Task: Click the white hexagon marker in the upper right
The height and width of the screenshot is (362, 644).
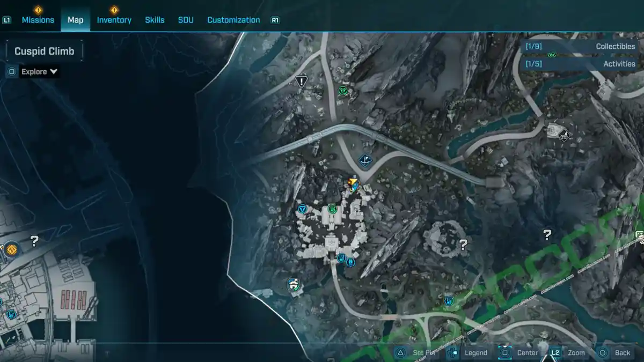Action: coord(563,135)
